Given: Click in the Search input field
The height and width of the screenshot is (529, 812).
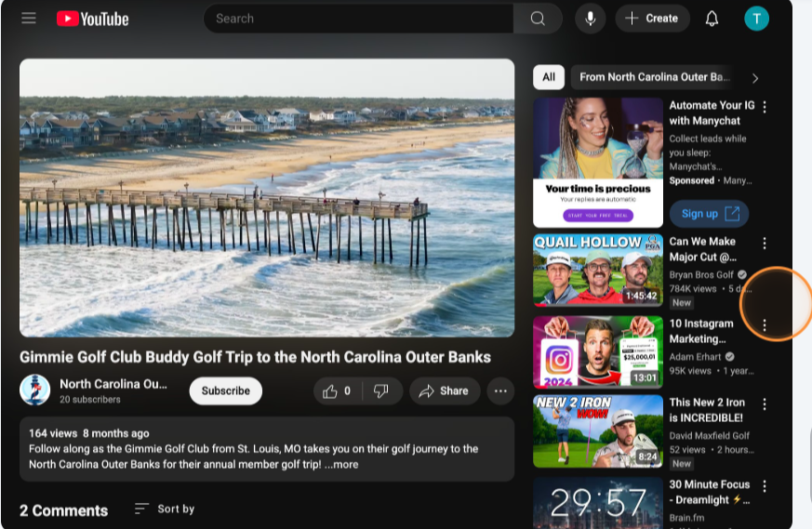Looking at the screenshot, I should click(358, 19).
